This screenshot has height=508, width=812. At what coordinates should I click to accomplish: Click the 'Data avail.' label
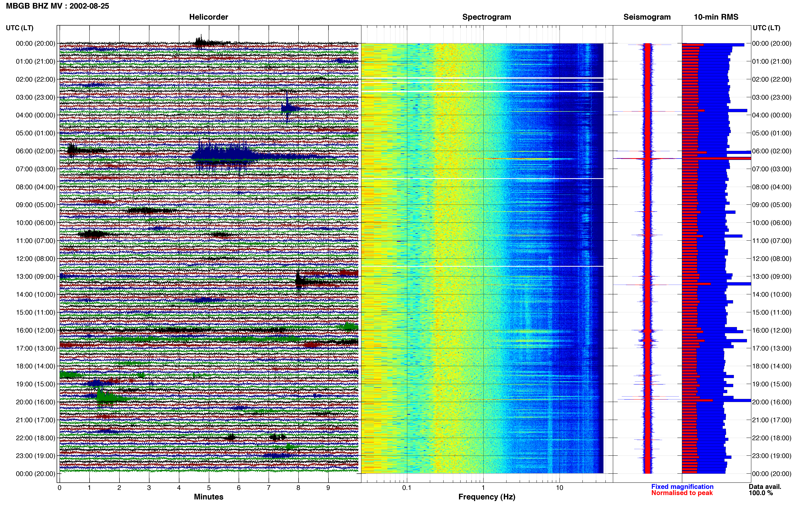[765, 486]
